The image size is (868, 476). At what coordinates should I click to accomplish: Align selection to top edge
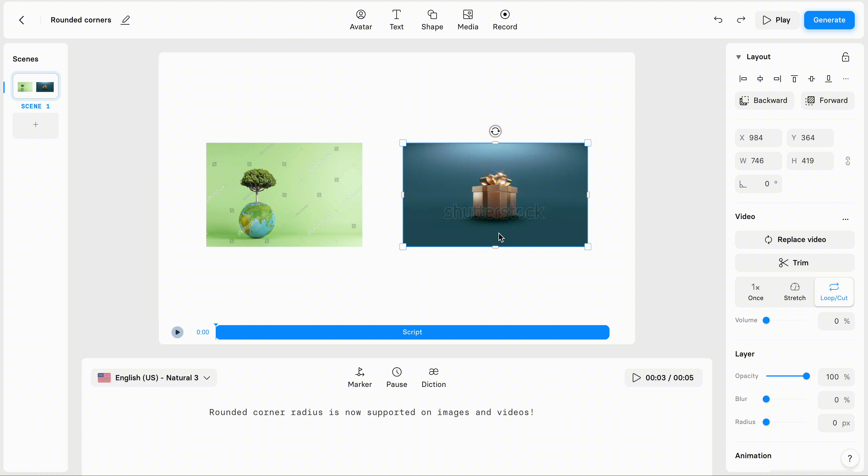794,79
